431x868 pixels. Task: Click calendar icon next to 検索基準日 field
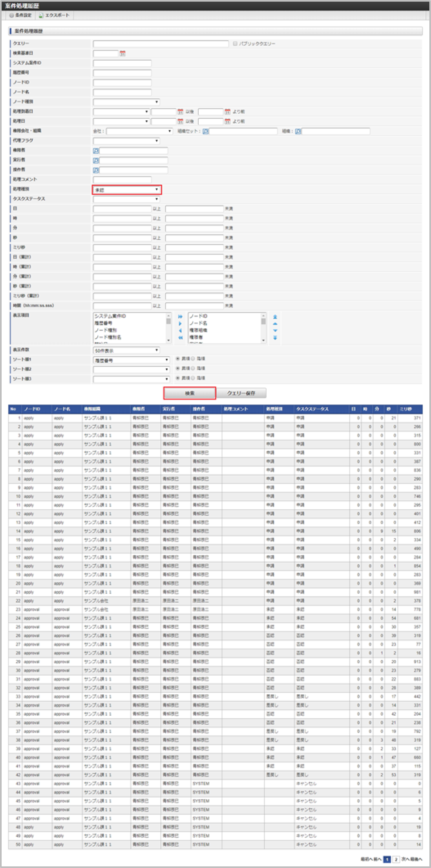coord(123,54)
